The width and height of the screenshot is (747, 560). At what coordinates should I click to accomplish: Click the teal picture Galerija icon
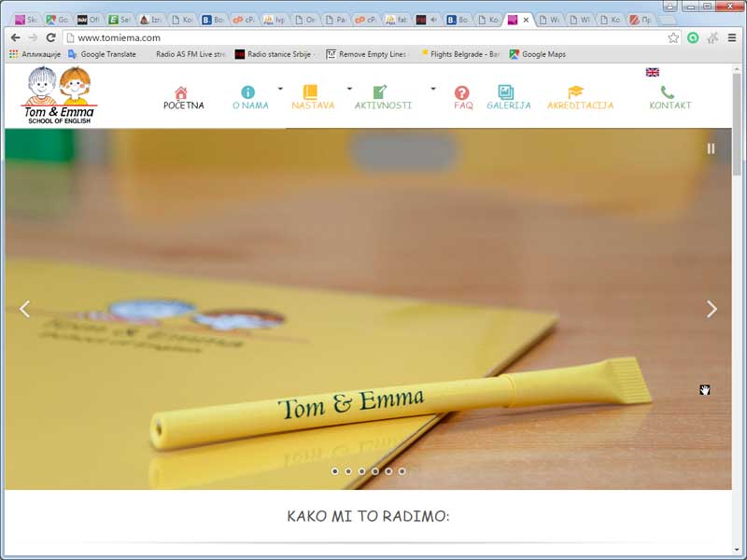(x=505, y=91)
